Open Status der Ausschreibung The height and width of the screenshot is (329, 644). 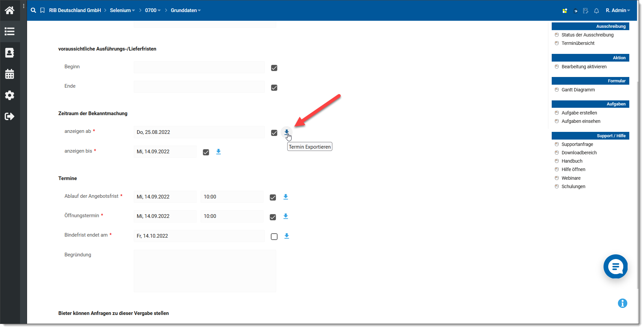(x=587, y=35)
